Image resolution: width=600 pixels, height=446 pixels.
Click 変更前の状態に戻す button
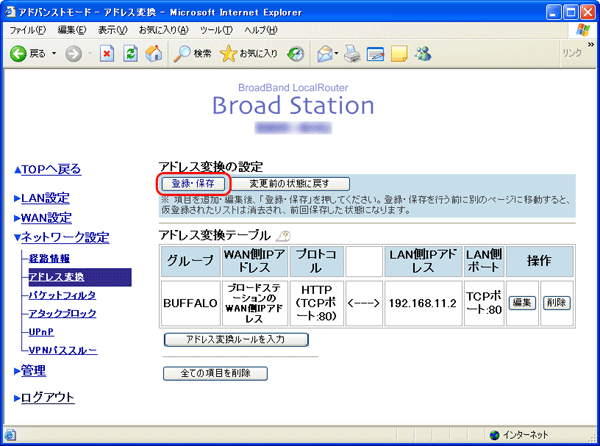pyautogui.click(x=289, y=184)
